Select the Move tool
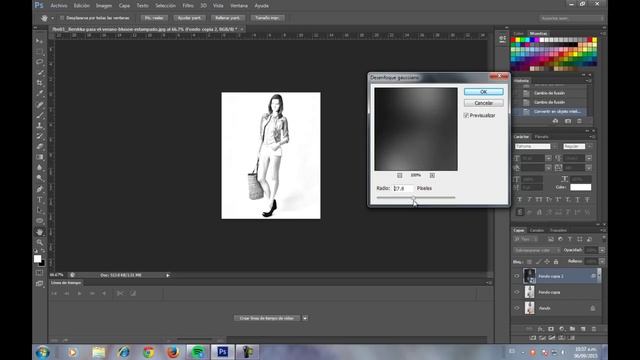 [40, 41]
